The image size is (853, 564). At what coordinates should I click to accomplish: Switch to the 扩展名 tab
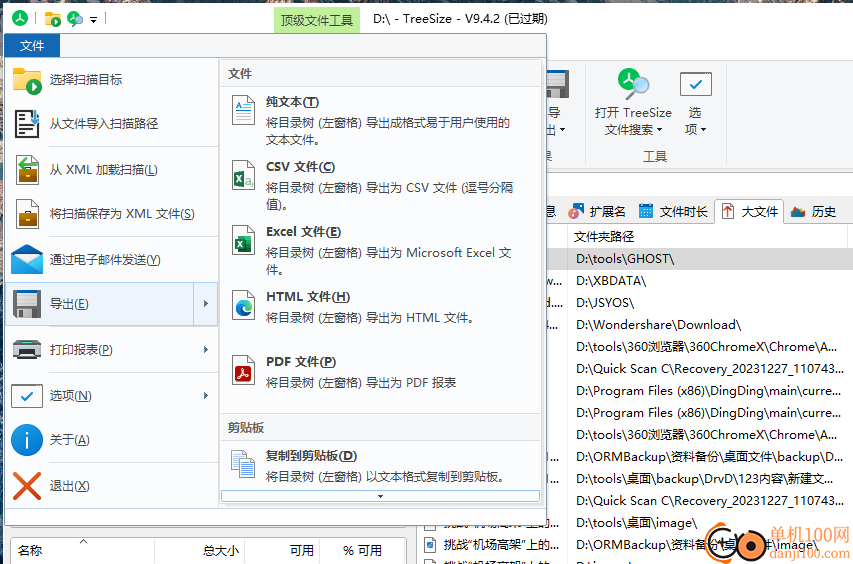pos(597,212)
